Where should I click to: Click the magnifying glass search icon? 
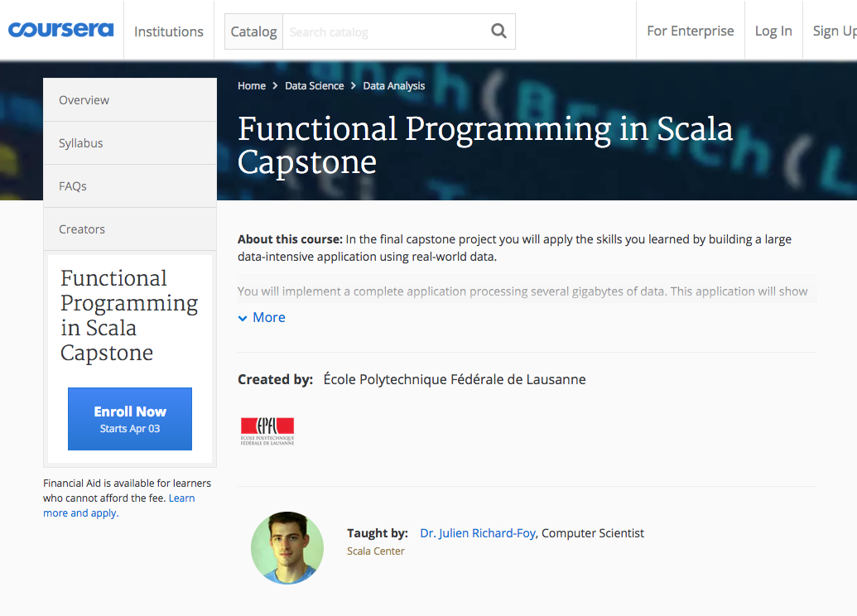pyautogui.click(x=498, y=31)
